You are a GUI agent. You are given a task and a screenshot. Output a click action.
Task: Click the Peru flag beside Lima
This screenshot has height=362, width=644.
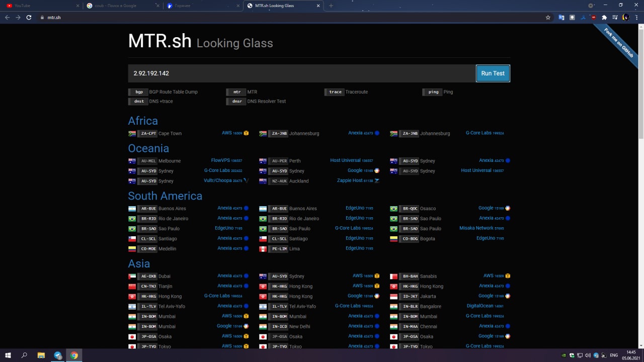pyautogui.click(x=263, y=249)
